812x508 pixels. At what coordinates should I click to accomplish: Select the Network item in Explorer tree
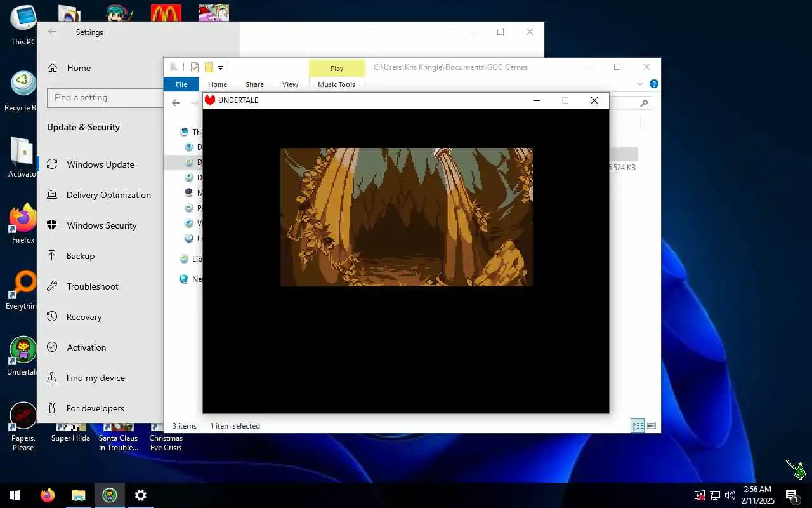point(190,279)
